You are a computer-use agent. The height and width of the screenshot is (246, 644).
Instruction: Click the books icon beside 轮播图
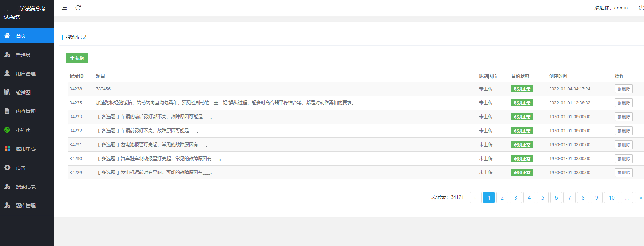point(7,92)
